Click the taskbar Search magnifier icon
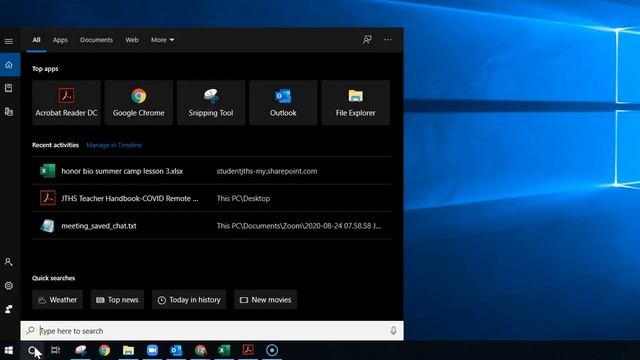Viewport: 640px width, 360px height. click(33, 350)
